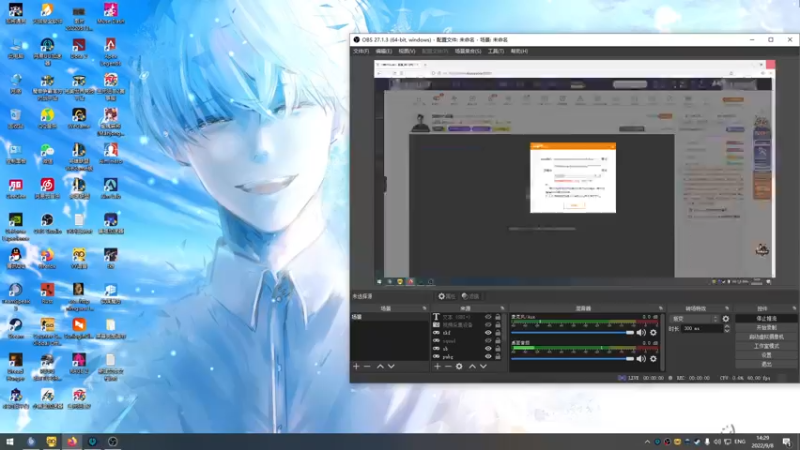Open WeChat desktop shortcut
This screenshot has width=800, height=450.
pyautogui.click(x=47, y=154)
